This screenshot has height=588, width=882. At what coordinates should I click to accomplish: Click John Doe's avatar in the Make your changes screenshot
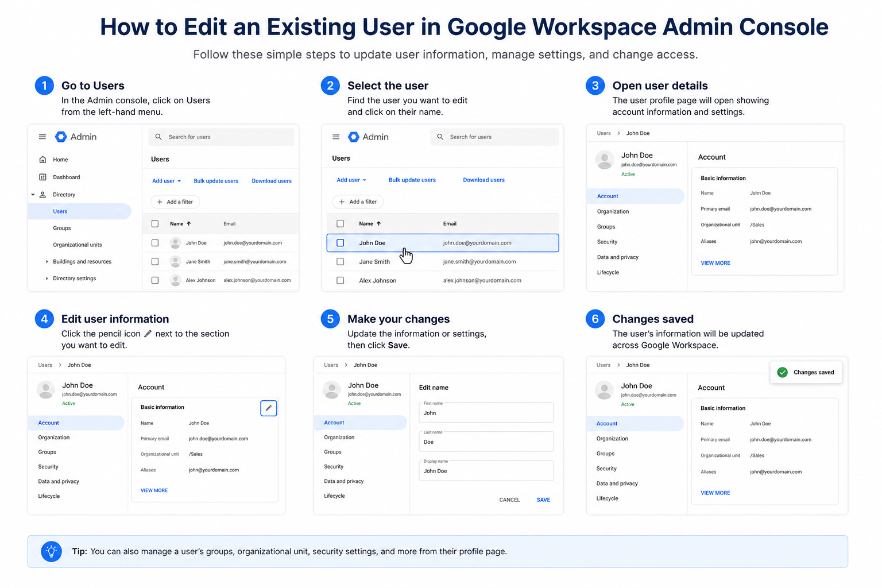point(332,390)
